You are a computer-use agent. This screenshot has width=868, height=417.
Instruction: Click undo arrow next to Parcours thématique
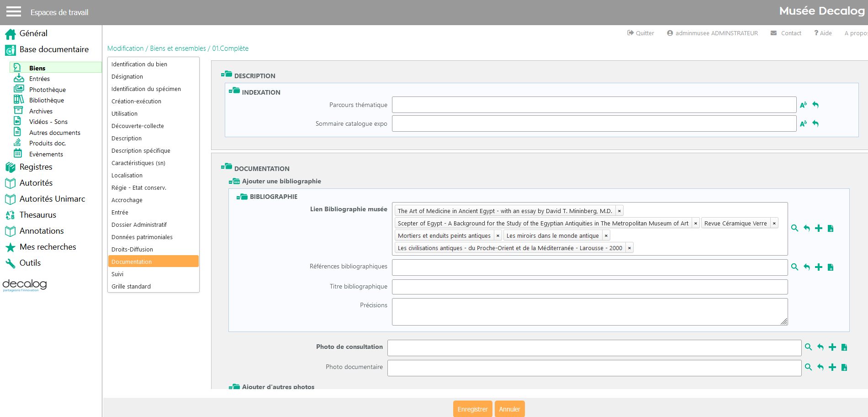coord(815,105)
